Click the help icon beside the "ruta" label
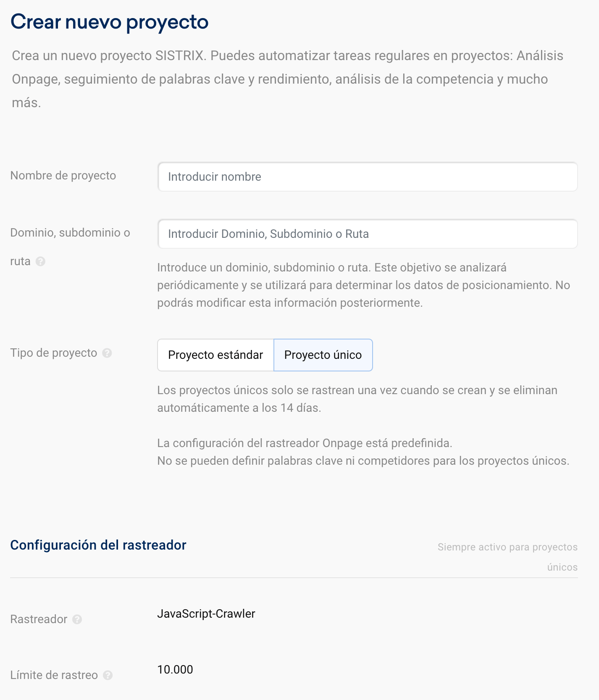 [40, 261]
